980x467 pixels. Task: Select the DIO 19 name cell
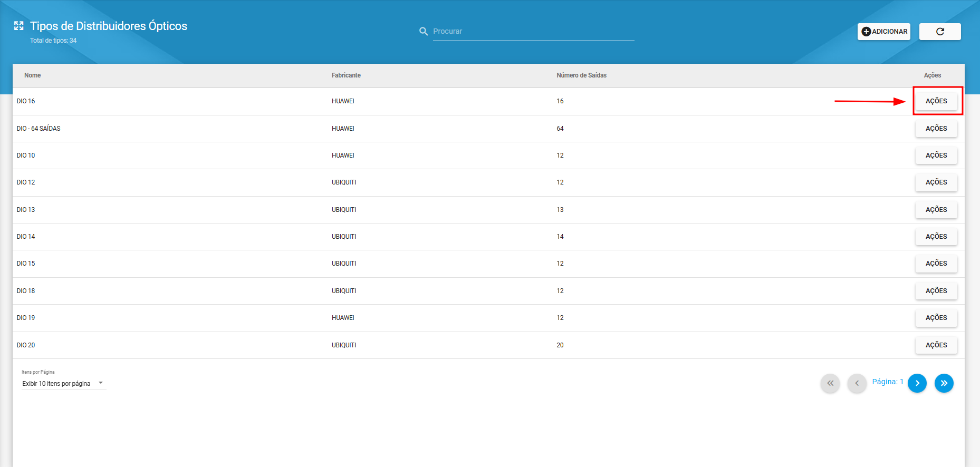pyautogui.click(x=26, y=318)
